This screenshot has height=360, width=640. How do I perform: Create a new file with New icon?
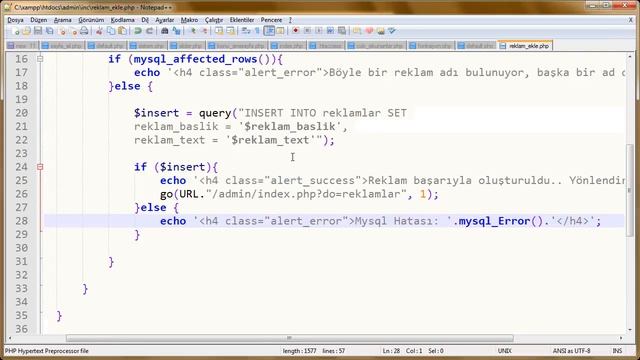click(x=16, y=31)
